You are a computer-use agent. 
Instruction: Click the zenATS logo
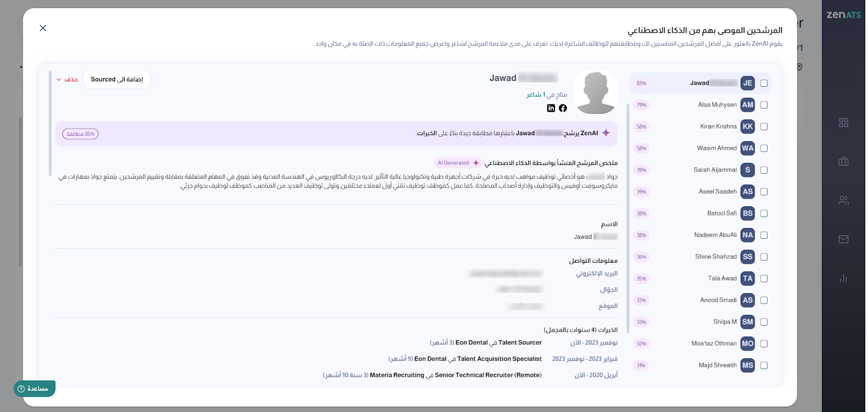(844, 15)
